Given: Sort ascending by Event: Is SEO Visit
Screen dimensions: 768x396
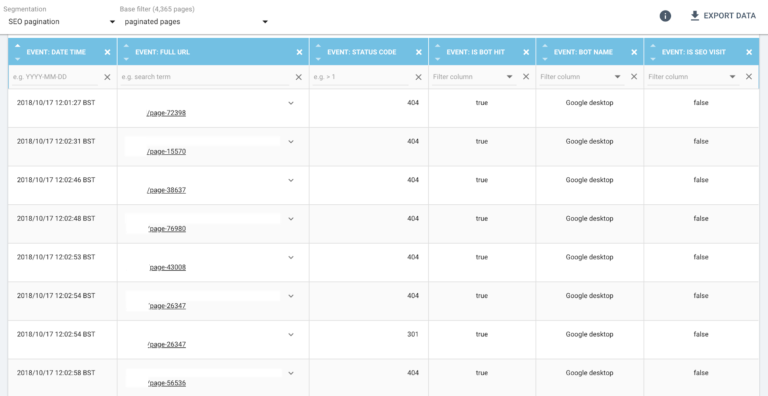Looking at the screenshot, I should 653,46.
